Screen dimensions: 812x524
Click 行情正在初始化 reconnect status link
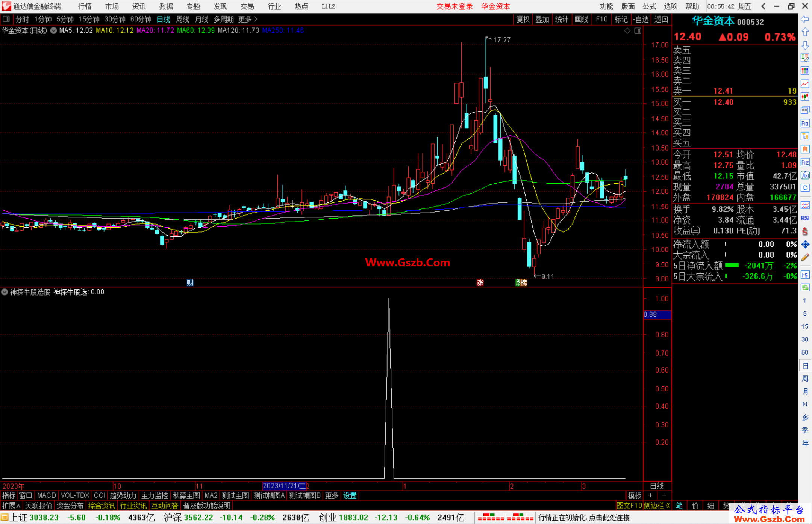click(x=584, y=518)
